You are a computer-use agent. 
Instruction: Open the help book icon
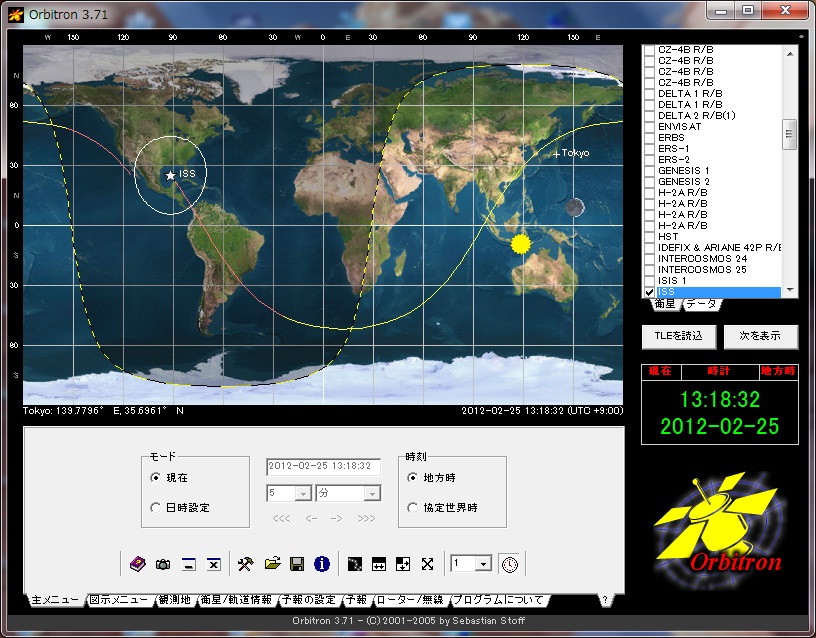pyautogui.click(x=137, y=564)
